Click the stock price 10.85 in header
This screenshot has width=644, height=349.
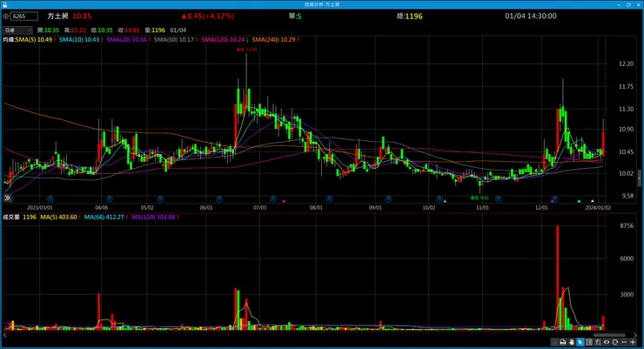[82, 16]
